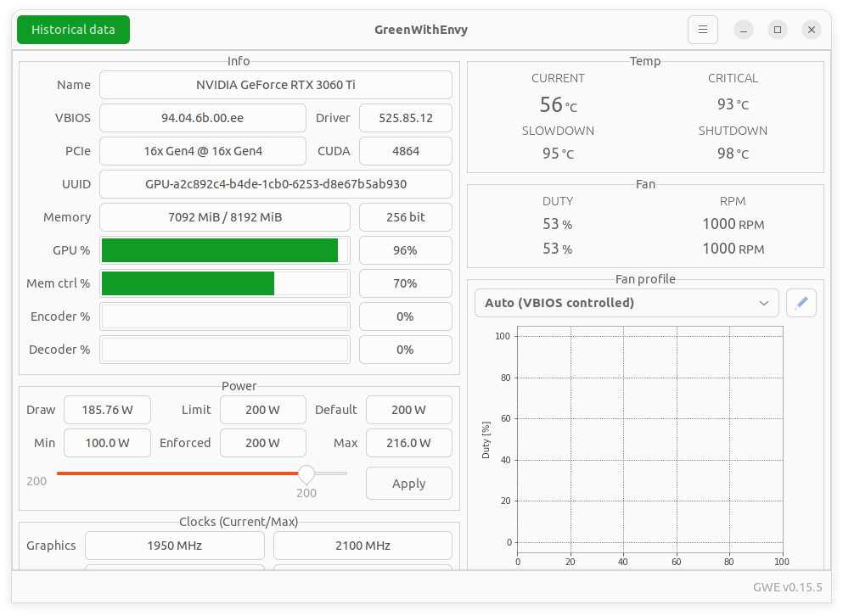Maximize the GreenWithEnvy window
This screenshot has height=616, width=843.
[778, 30]
